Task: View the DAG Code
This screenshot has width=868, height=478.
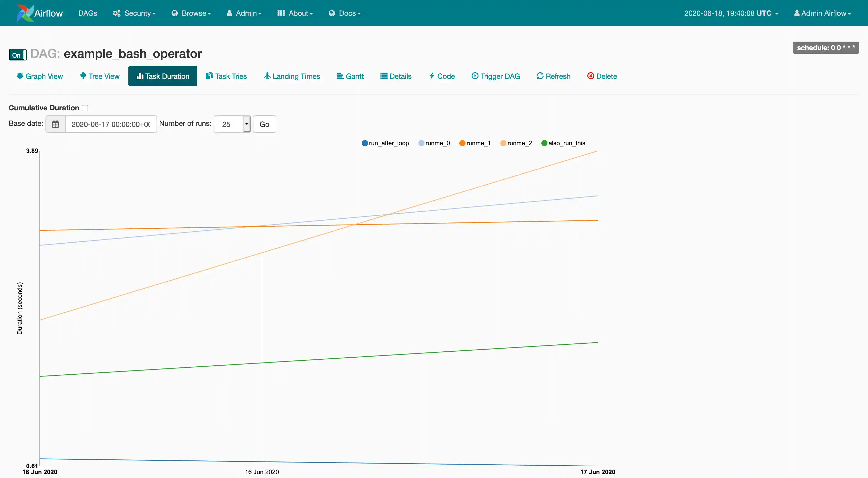Action: tap(442, 76)
